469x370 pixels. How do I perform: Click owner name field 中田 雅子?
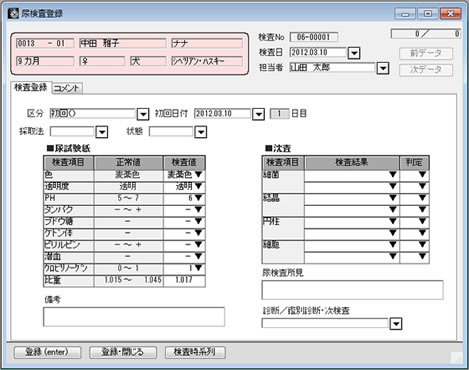coord(122,43)
